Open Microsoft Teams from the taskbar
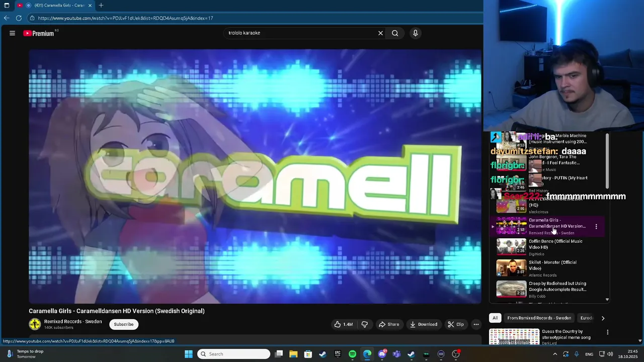644x362 pixels. (x=396, y=354)
